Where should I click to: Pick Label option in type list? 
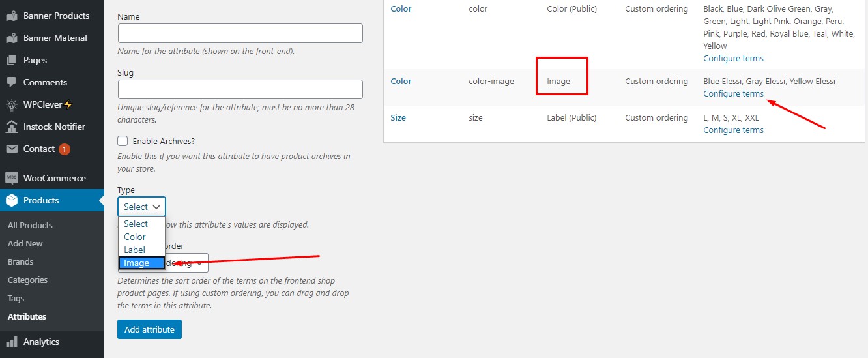point(141,250)
